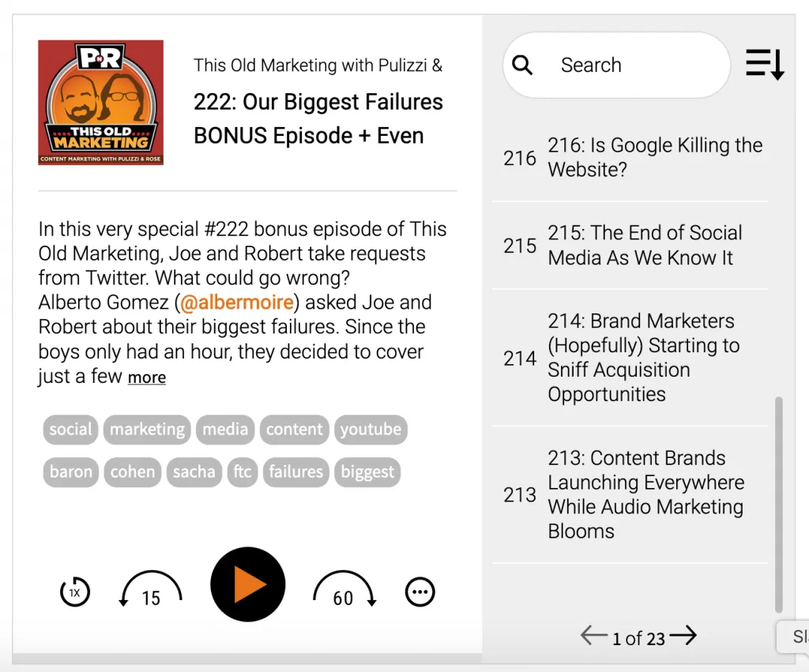The width and height of the screenshot is (809, 672).
Task: Select the failures tag
Action: tap(295, 472)
